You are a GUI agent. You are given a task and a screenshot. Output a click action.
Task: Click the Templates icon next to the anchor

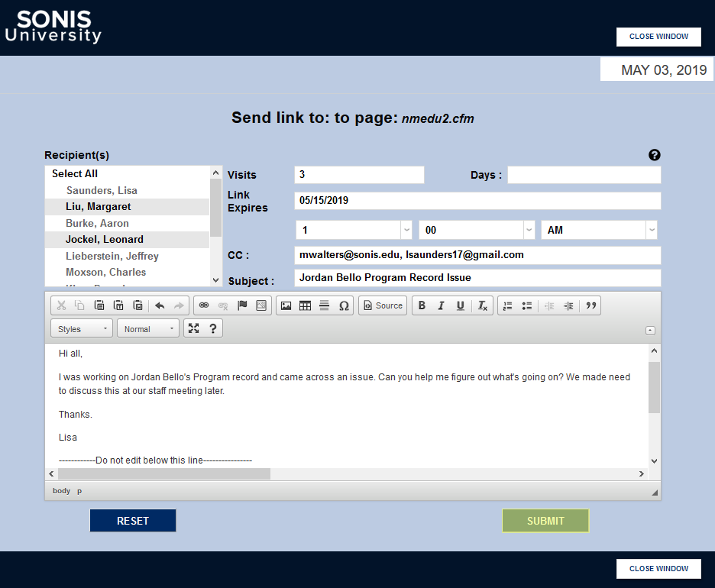click(x=261, y=305)
